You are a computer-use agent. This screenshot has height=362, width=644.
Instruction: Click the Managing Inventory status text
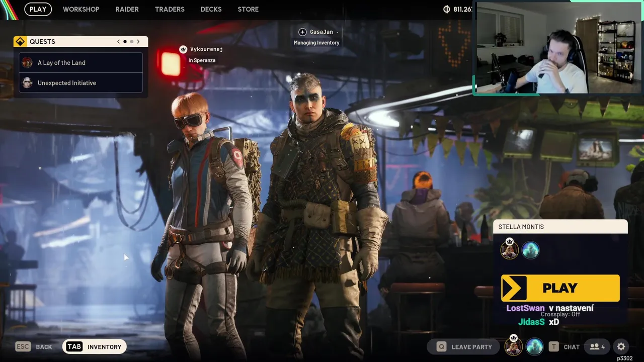(x=316, y=43)
